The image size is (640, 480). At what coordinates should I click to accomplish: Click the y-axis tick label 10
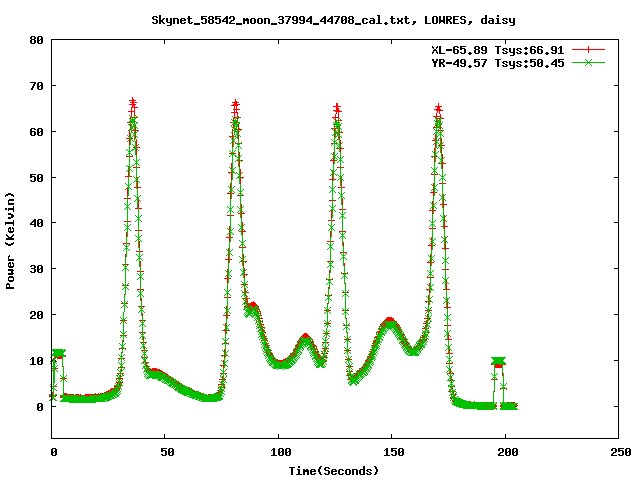(37, 361)
